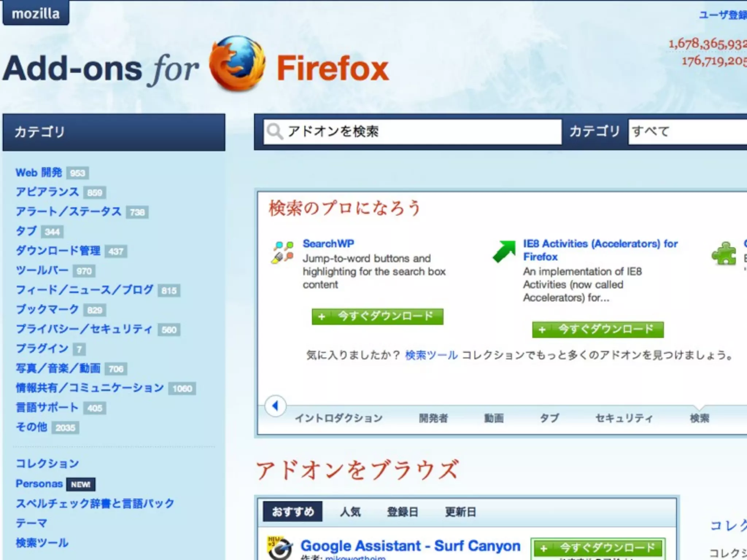Download IE8 Activities add-on now

pyautogui.click(x=598, y=329)
